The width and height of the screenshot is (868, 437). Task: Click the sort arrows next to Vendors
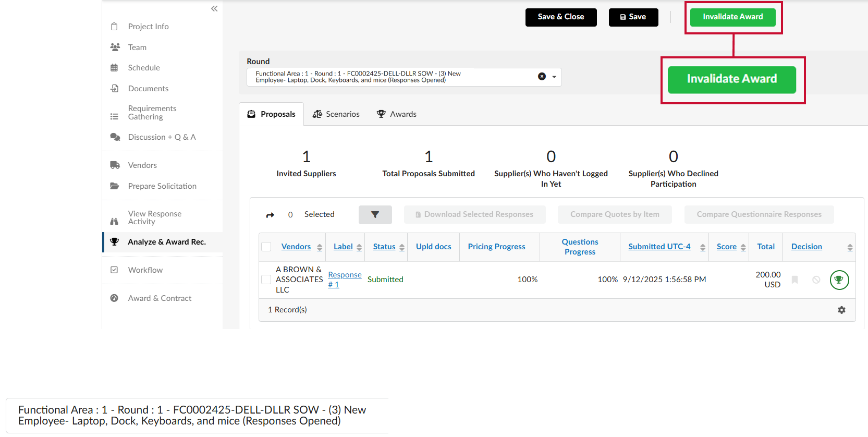click(x=320, y=248)
